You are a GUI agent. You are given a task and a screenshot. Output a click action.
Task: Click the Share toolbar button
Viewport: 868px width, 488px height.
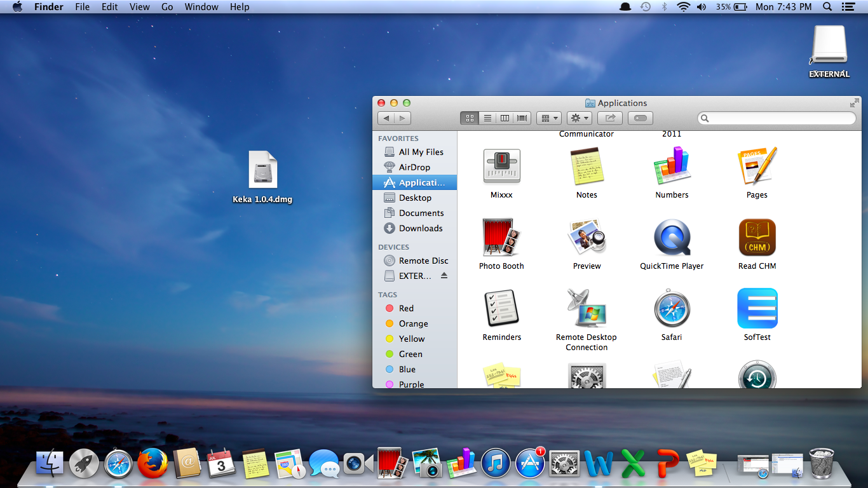(610, 118)
